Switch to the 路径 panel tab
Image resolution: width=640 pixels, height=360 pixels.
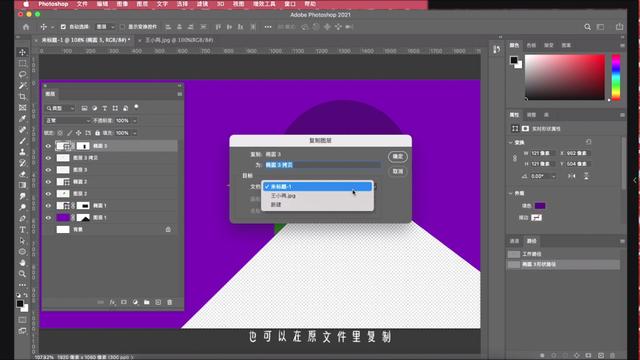coord(531,241)
